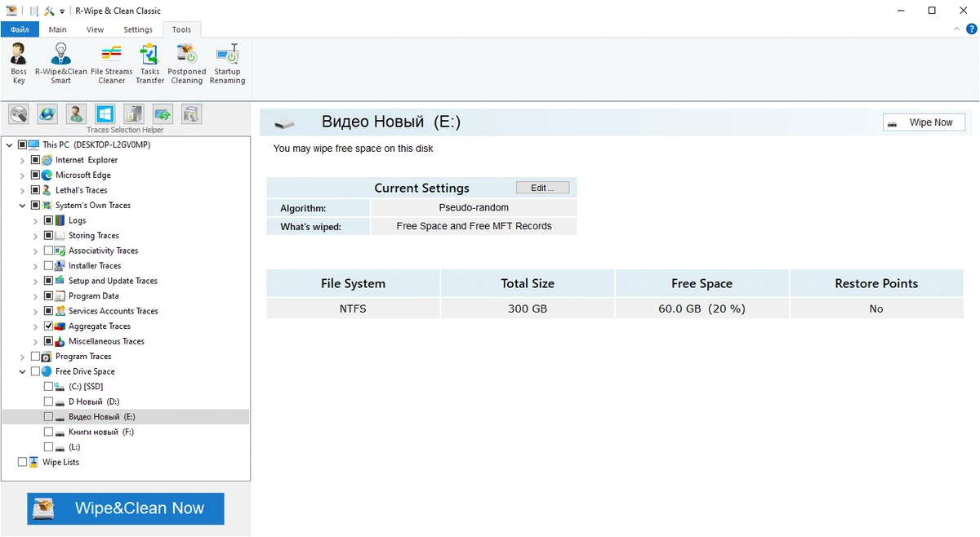Screen dimensions: 980x537
Task: Expand the Program Data node
Action: pos(36,296)
